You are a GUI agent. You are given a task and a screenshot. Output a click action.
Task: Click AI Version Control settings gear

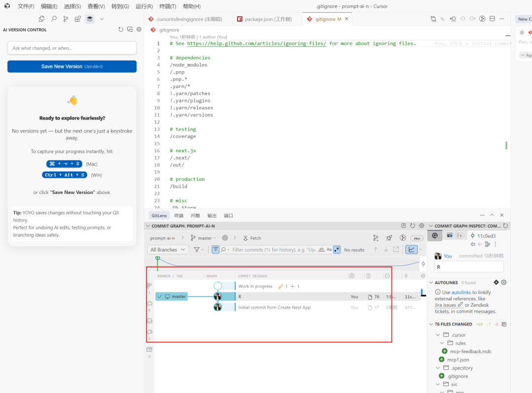tap(139, 30)
